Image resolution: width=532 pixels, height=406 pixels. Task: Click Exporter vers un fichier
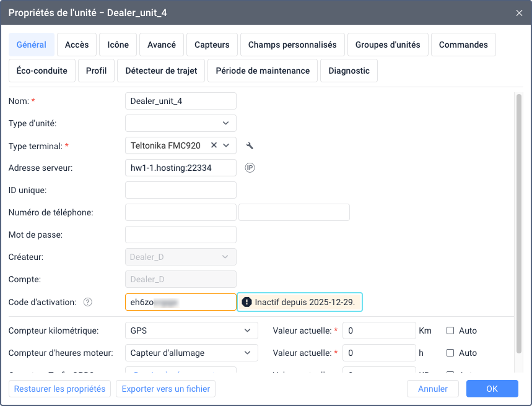pos(165,389)
